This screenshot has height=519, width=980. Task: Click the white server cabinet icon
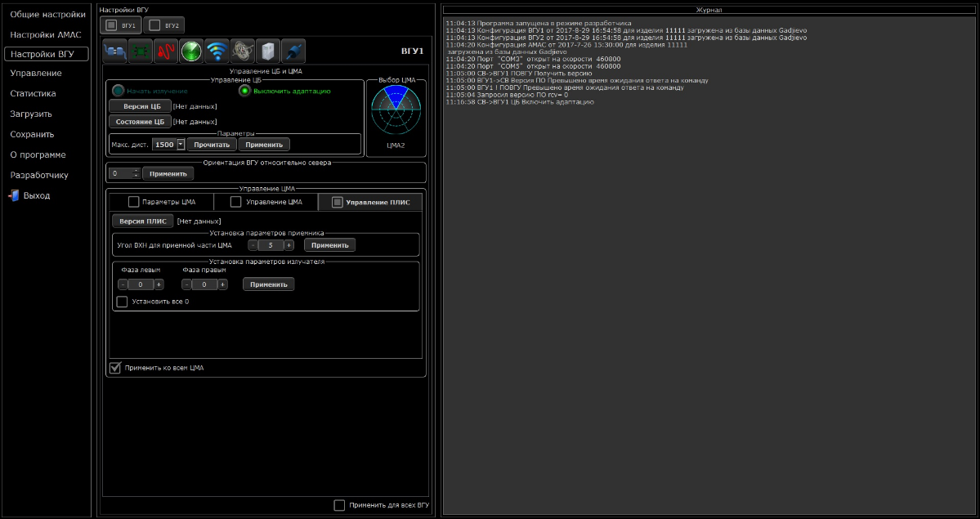point(268,51)
